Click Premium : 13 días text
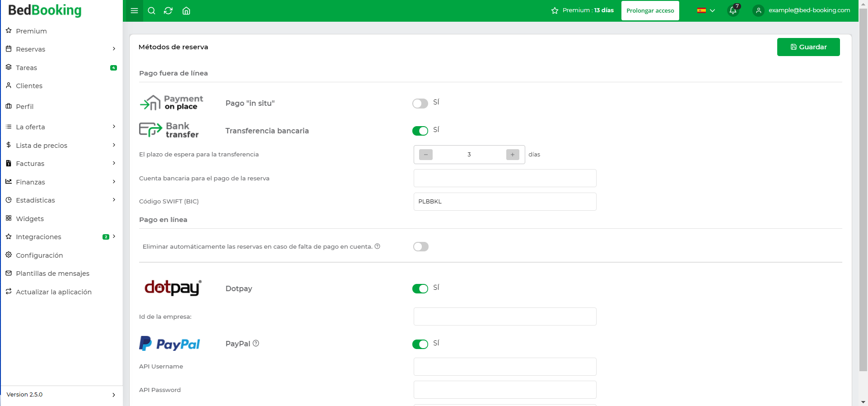 coord(588,10)
